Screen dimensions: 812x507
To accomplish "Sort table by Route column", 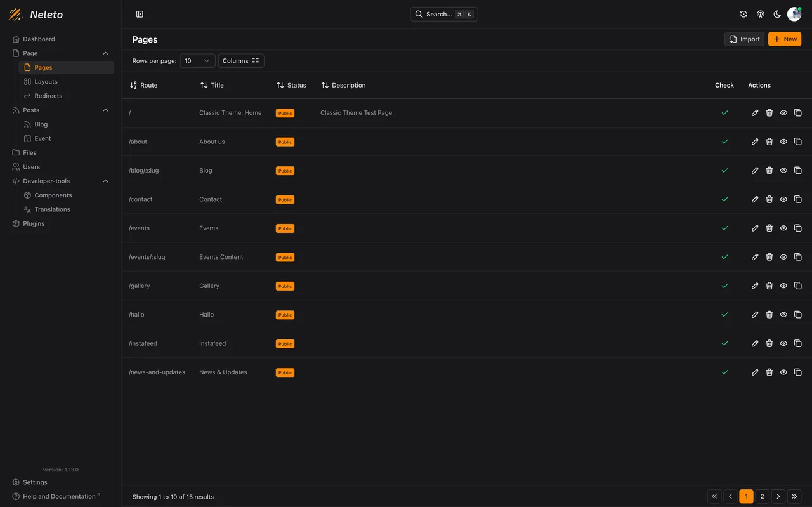I will [x=143, y=85].
